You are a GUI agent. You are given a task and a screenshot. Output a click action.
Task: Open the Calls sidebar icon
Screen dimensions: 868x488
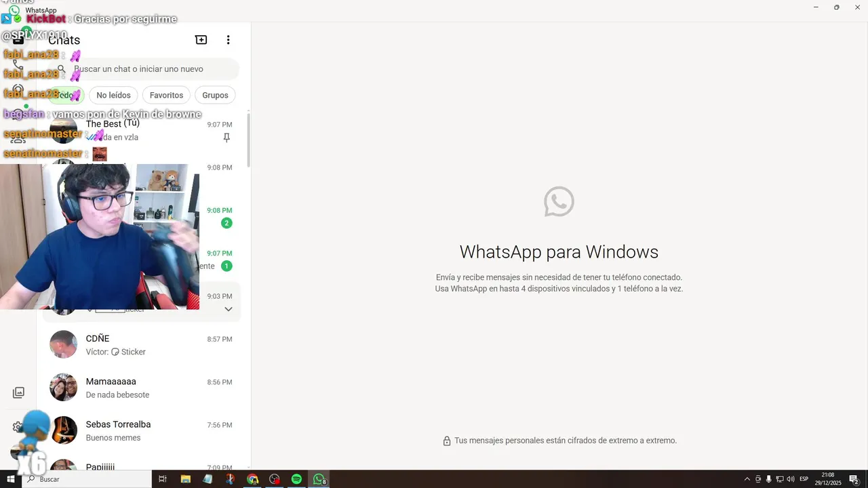point(18,65)
